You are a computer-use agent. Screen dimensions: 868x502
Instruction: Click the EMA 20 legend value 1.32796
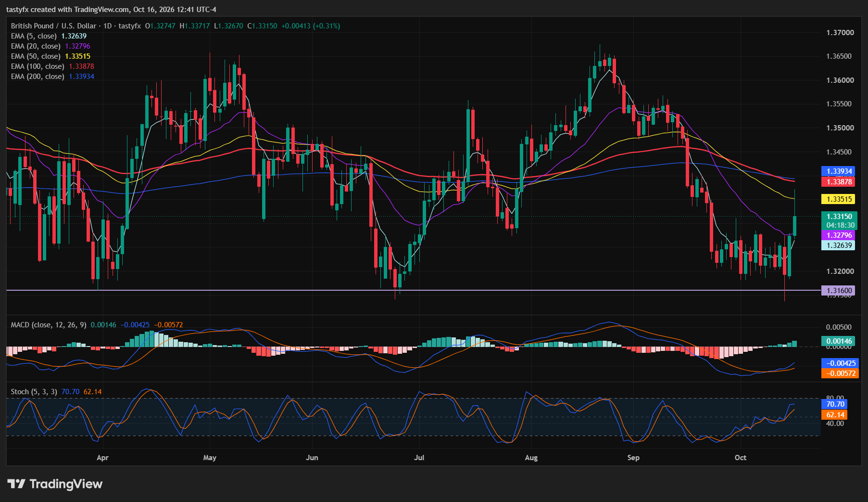pos(78,46)
